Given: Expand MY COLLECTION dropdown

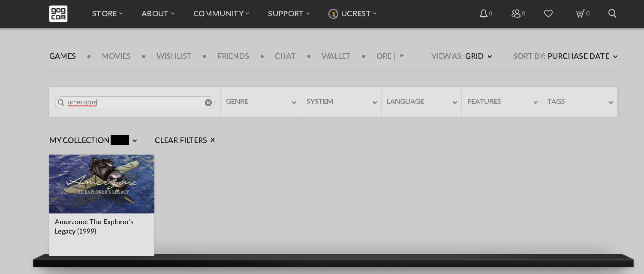Looking at the screenshot, I should coord(93,140).
